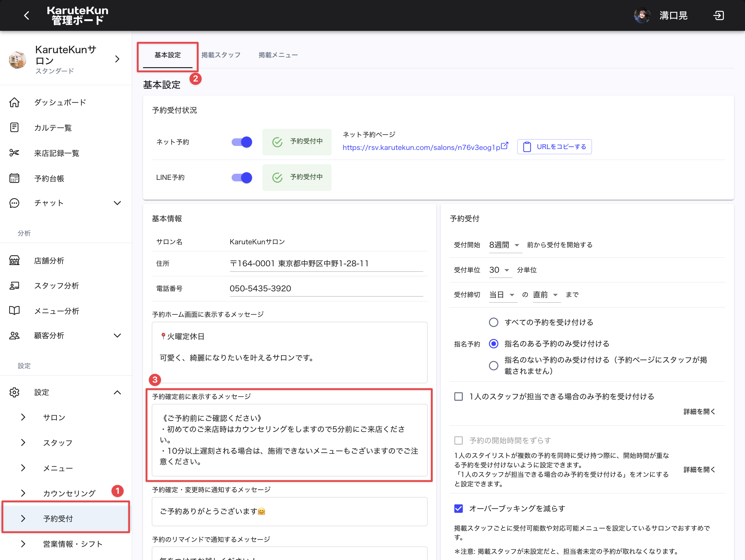The height and width of the screenshot is (560, 745).
Task: Edit 予約確定前に表示するメッセージ text area
Action: [x=289, y=440]
